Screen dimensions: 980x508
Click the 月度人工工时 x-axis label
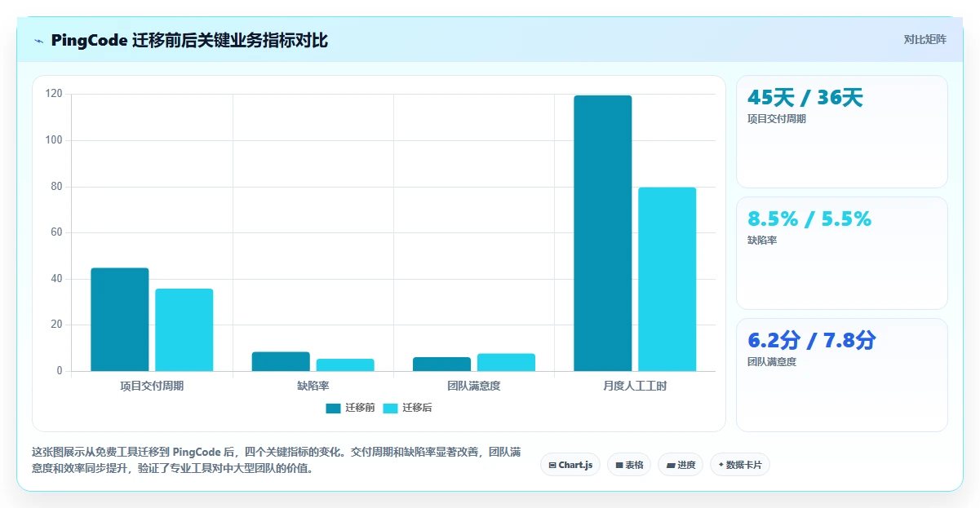click(x=635, y=386)
